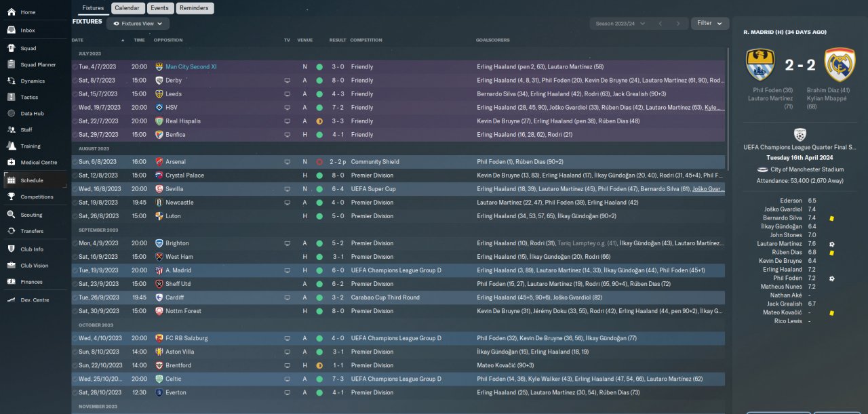Switch to the Events tab
Image resolution: width=868 pixels, height=414 pixels.
[x=159, y=8]
